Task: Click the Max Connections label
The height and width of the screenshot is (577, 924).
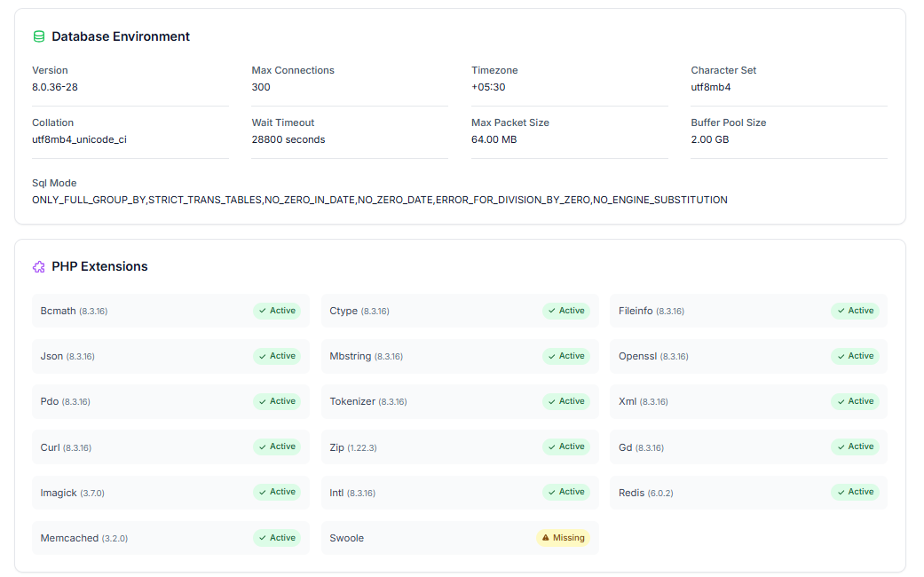Action: click(293, 70)
